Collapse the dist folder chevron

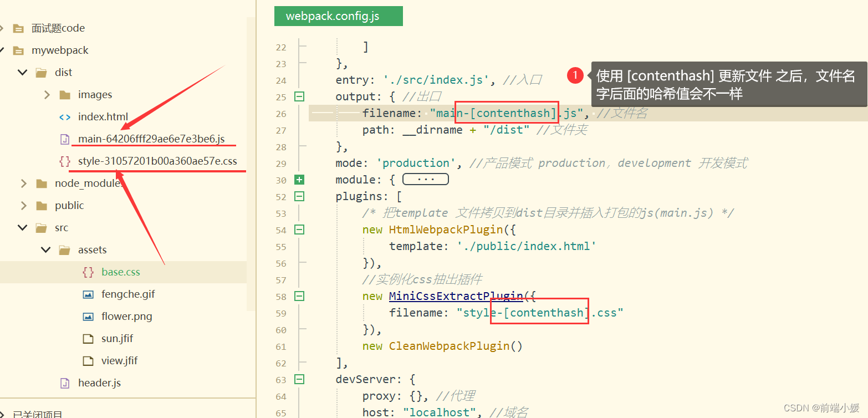pos(23,72)
